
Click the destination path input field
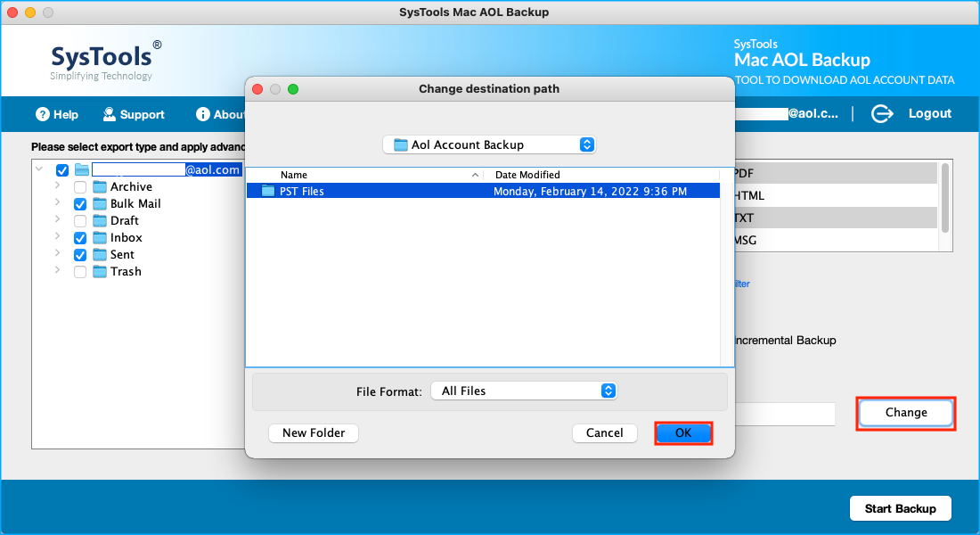point(785,415)
